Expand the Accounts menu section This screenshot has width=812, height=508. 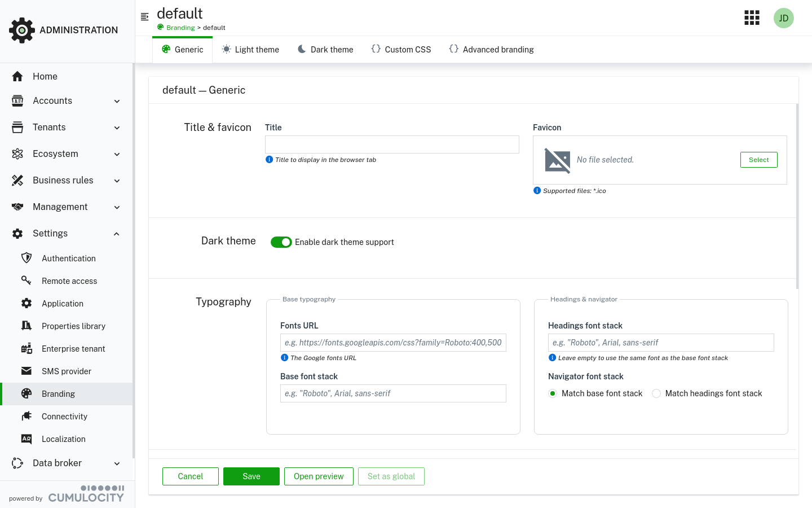click(x=117, y=101)
